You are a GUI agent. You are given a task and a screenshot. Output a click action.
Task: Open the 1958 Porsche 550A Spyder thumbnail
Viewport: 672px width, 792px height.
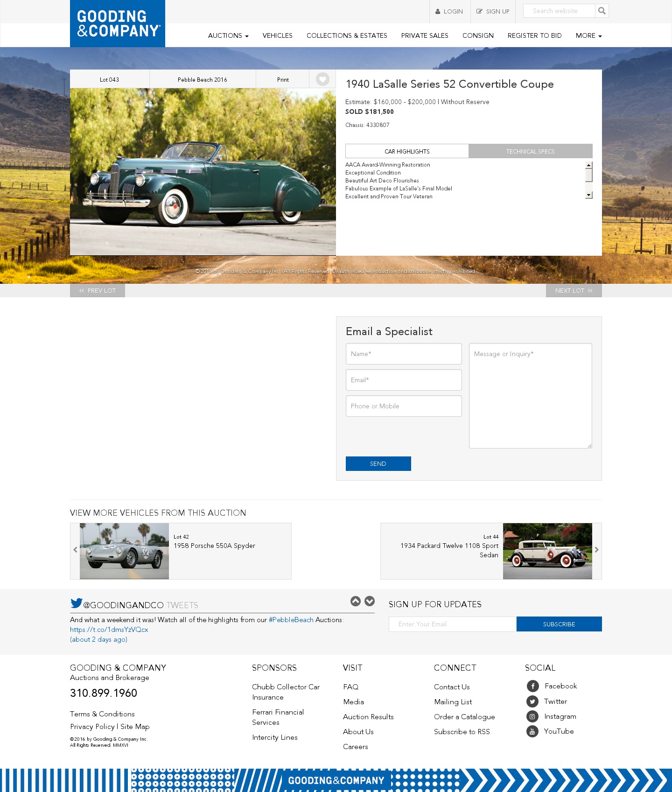tap(124, 551)
